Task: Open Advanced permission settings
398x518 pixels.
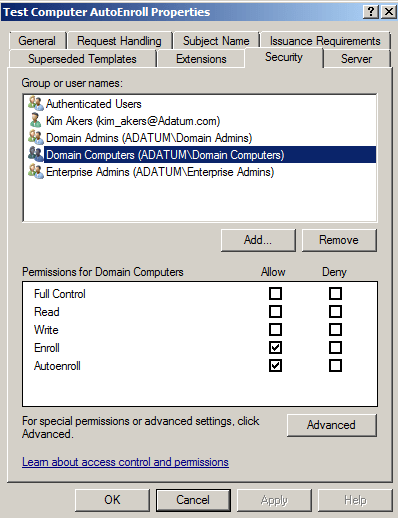Action: coord(331,425)
